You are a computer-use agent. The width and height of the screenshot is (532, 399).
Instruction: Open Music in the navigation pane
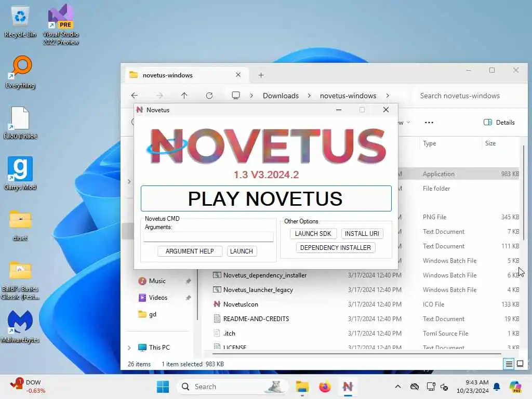157,281
